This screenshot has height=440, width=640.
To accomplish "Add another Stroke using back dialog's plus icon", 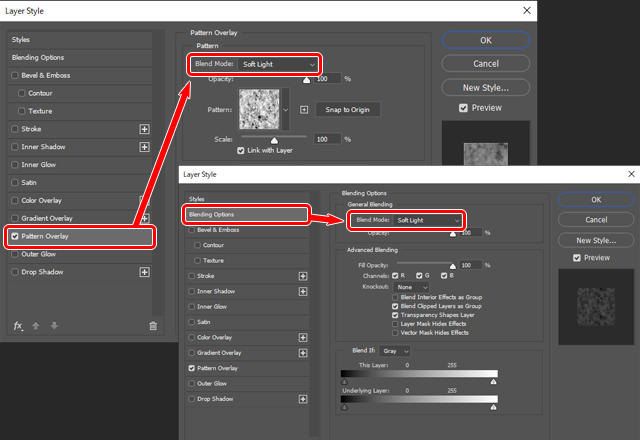I will pos(144,129).
